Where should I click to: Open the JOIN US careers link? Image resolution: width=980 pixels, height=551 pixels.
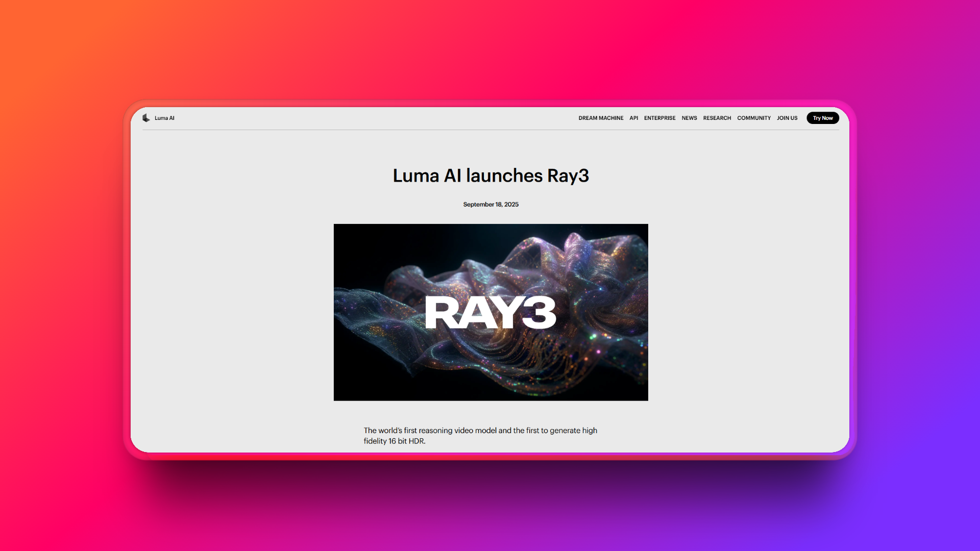pyautogui.click(x=787, y=118)
